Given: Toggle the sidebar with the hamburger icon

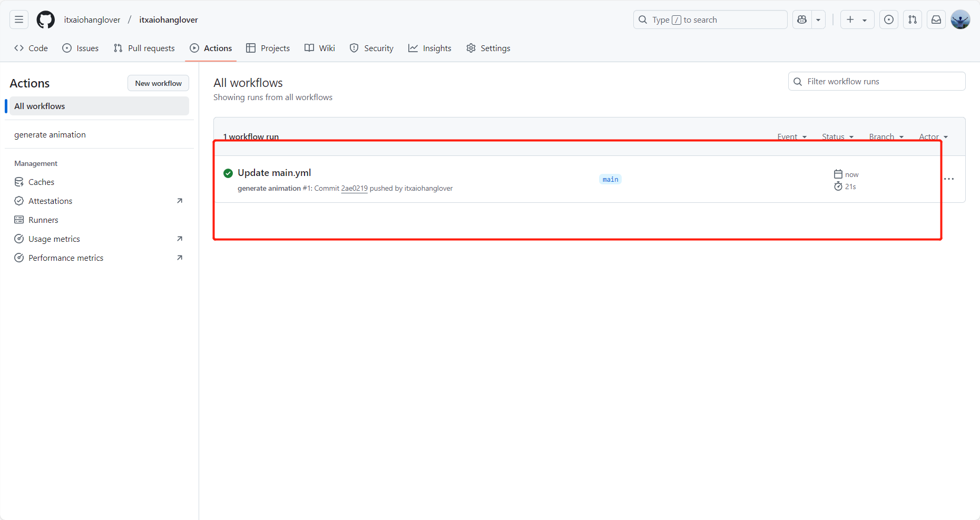Looking at the screenshot, I should pos(18,19).
